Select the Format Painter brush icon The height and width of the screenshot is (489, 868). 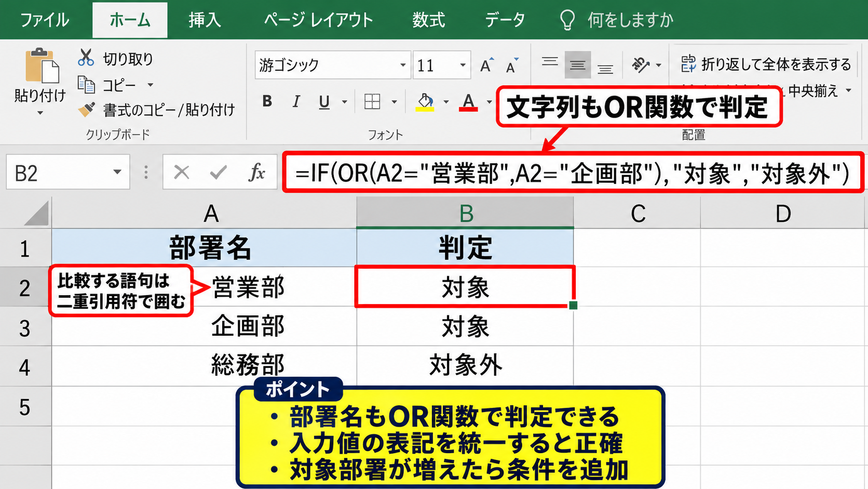pyautogui.click(x=86, y=110)
